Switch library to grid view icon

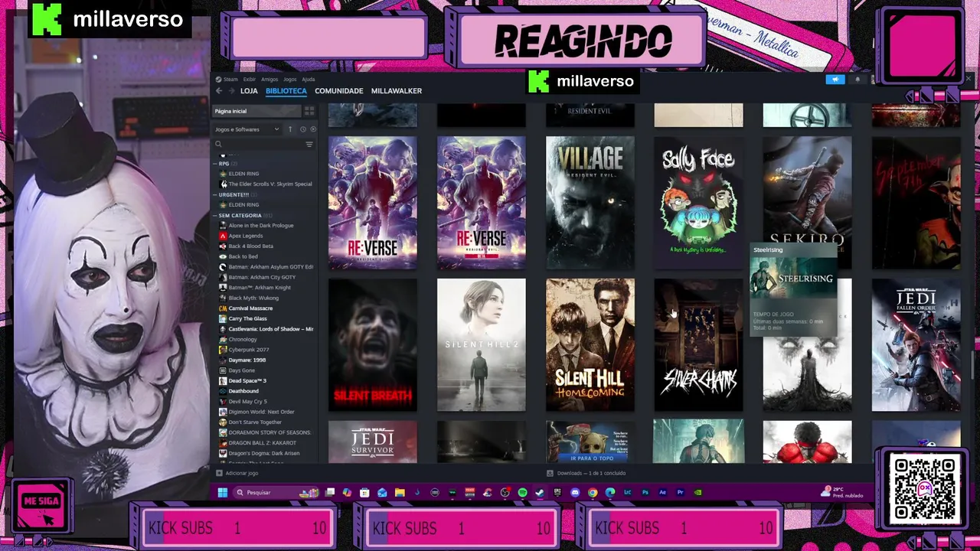click(309, 111)
